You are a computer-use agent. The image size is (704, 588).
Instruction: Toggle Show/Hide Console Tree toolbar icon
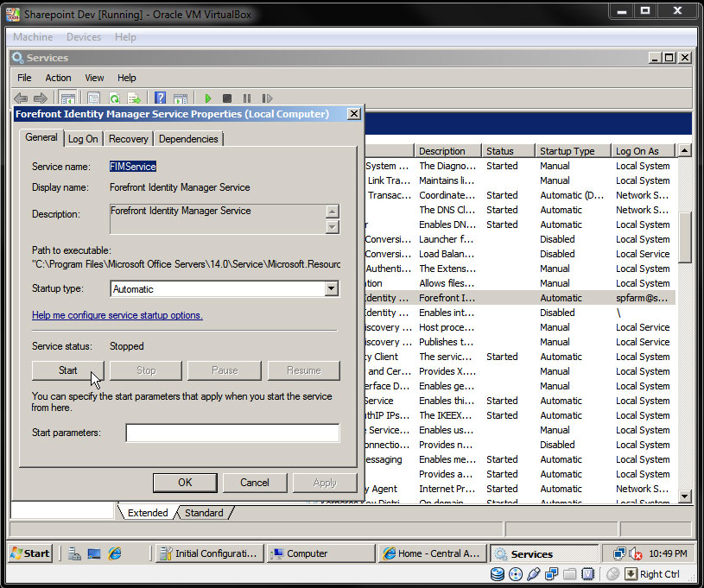(x=67, y=98)
